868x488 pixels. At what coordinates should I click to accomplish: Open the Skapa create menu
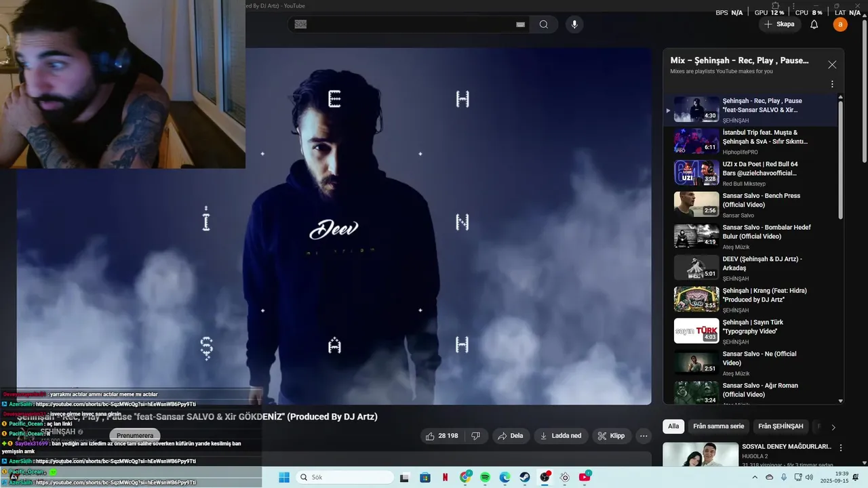coord(779,24)
